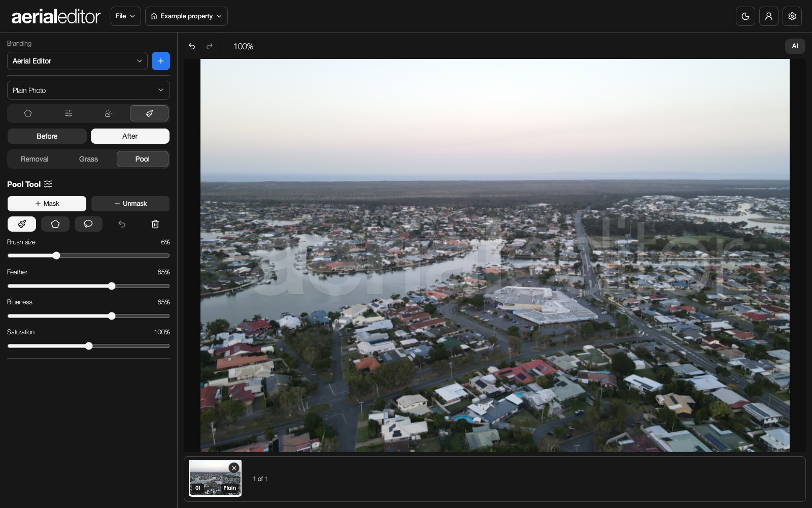Open the Aerial Editor branding dropdown
Image resolution: width=812 pixels, height=508 pixels.
point(77,61)
